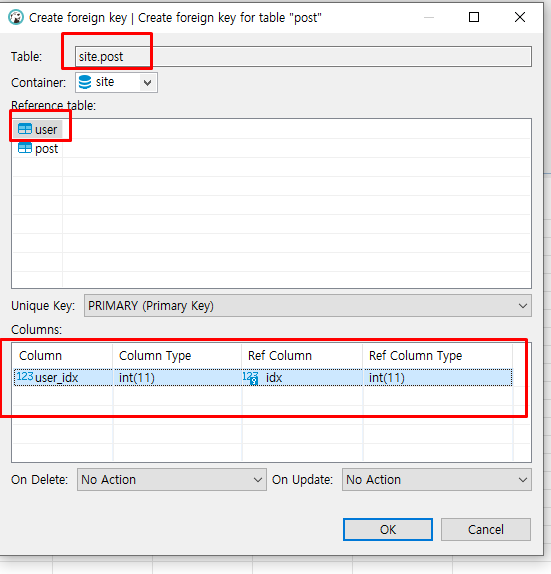
Task: Click the site database icon in Container
Action: pos(85,82)
